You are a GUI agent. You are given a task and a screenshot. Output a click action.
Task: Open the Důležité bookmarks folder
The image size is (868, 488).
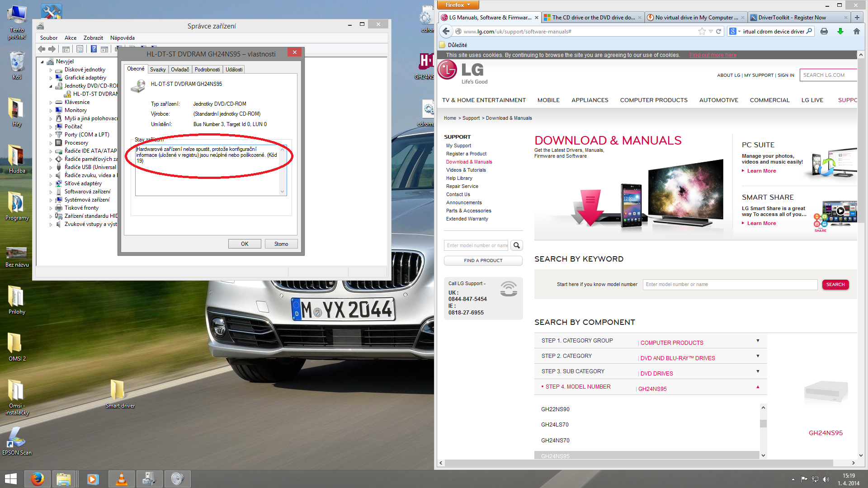click(453, 45)
